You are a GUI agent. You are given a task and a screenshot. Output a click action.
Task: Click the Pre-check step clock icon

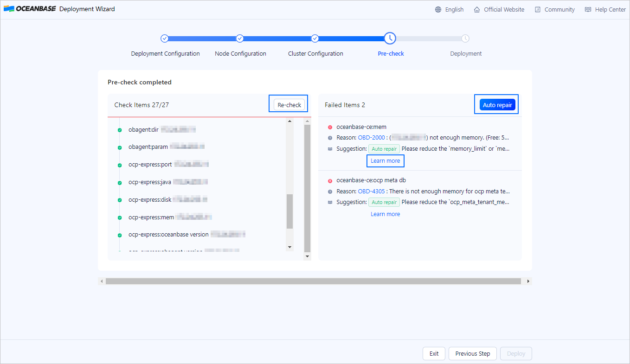pos(390,38)
